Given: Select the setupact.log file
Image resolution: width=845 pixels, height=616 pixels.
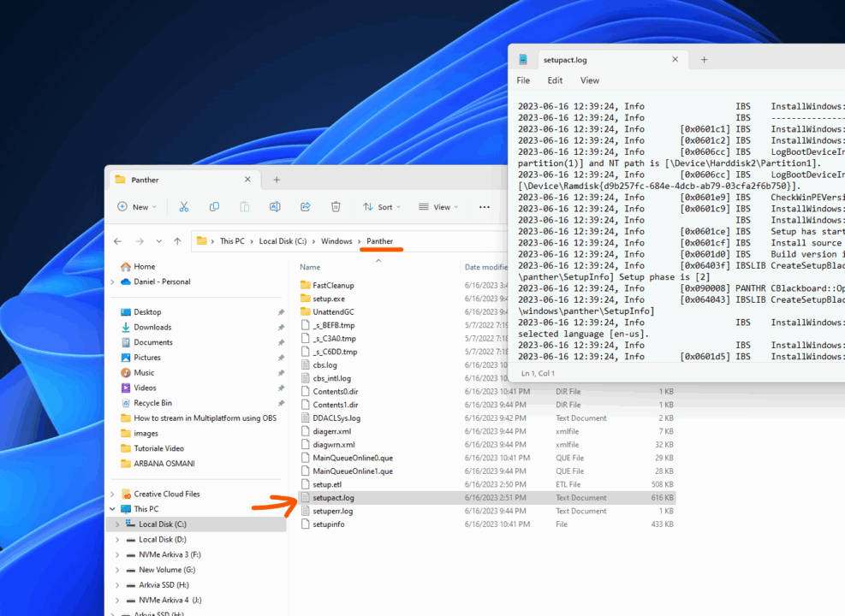Looking at the screenshot, I should 486,498.
